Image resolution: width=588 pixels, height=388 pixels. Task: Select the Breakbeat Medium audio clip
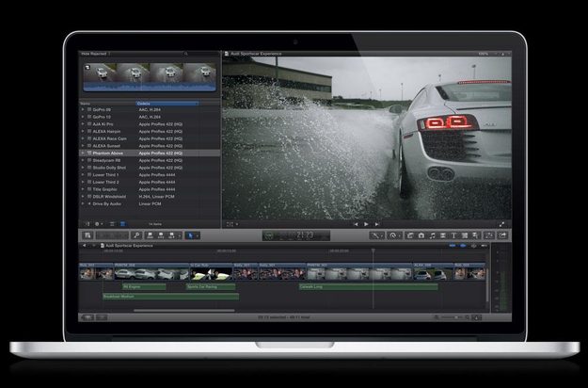[170, 297]
